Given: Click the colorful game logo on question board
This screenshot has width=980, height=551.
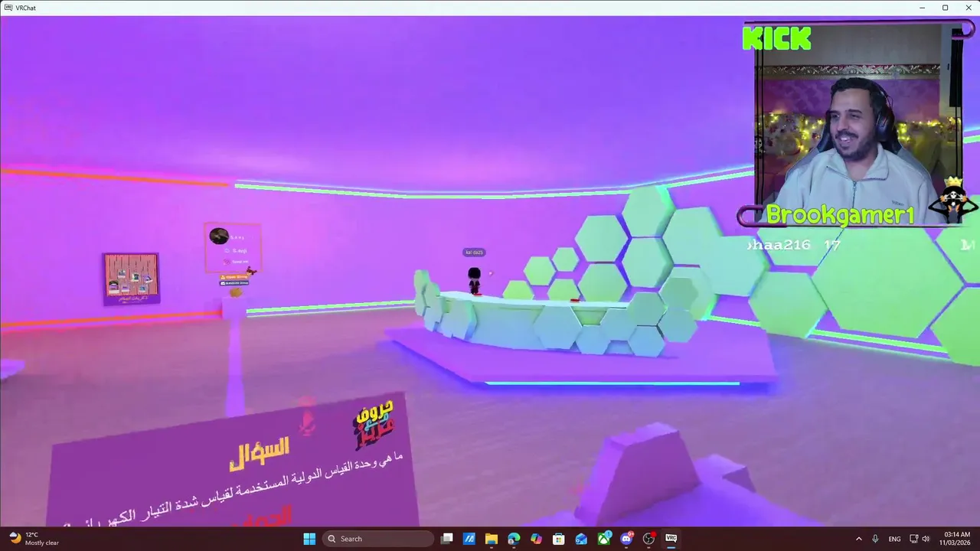Looking at the screenshot, I should coord(374,425).
